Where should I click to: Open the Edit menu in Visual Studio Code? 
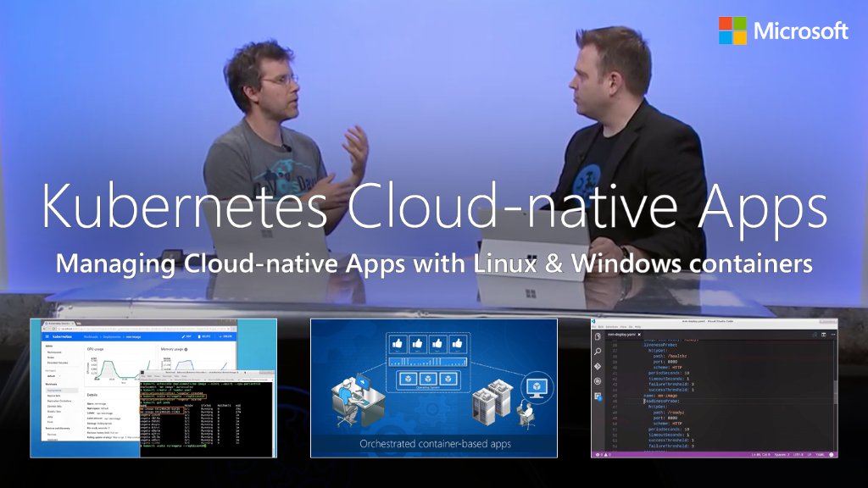[600, 326]
